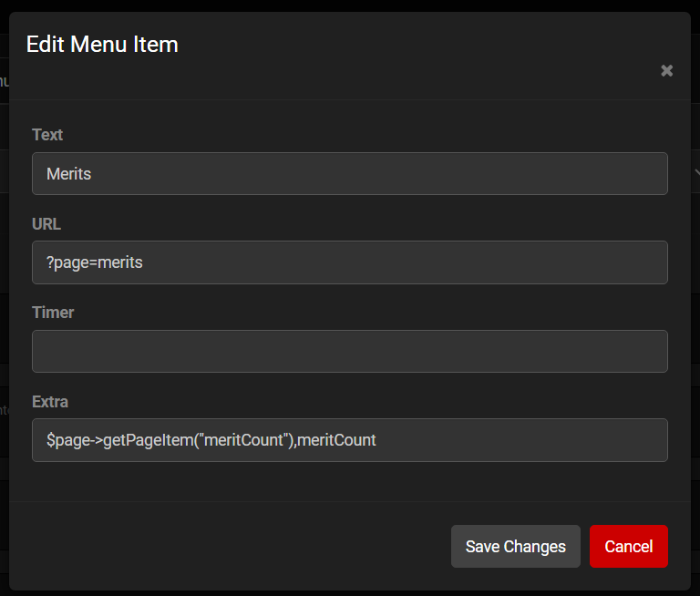
Task: Select the empty Timer field
Action: tap(349, 351)
